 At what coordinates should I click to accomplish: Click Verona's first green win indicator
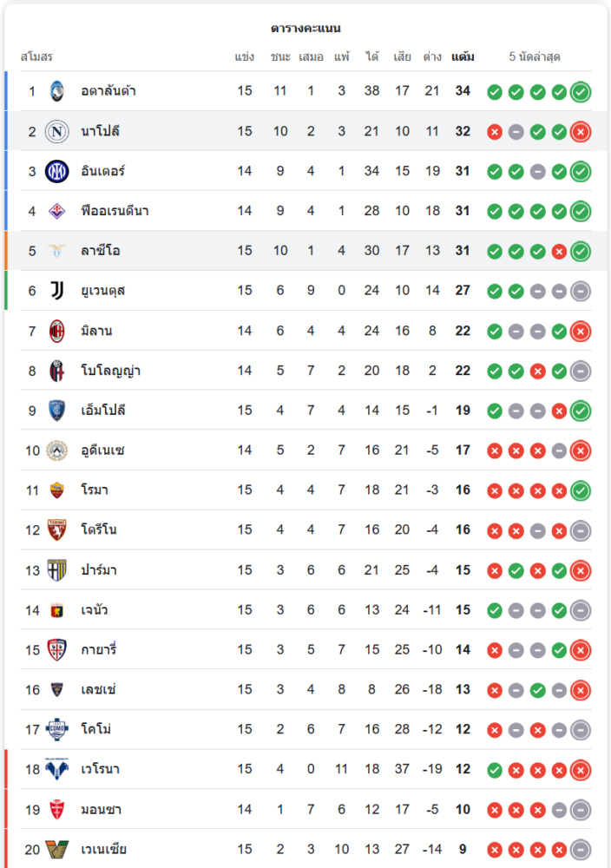click(x=495, y=770)
